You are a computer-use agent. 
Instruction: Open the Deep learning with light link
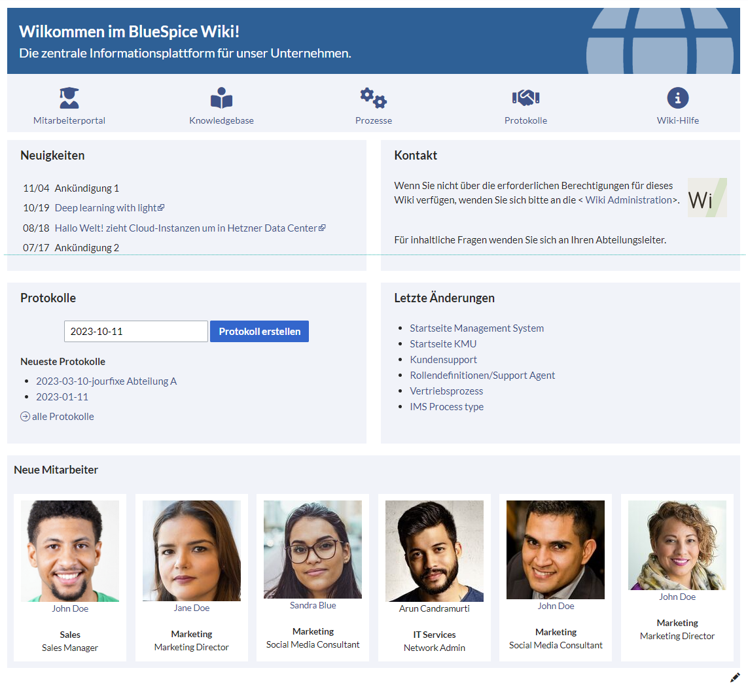coord(109,208)
